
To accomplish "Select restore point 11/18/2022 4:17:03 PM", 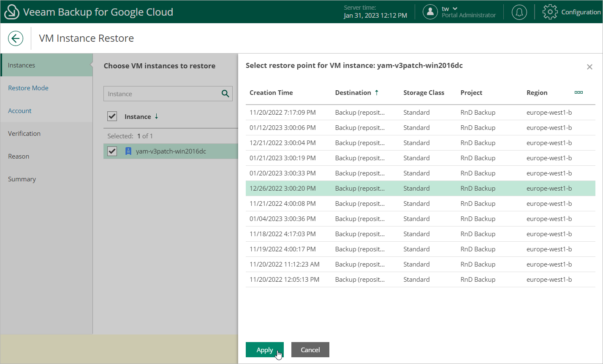I will [421, 234].
